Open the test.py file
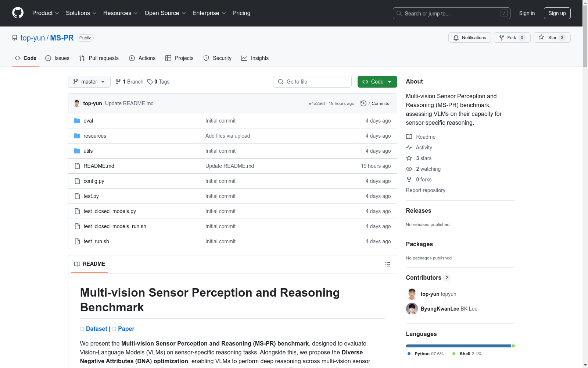 (x=91, y=196)
